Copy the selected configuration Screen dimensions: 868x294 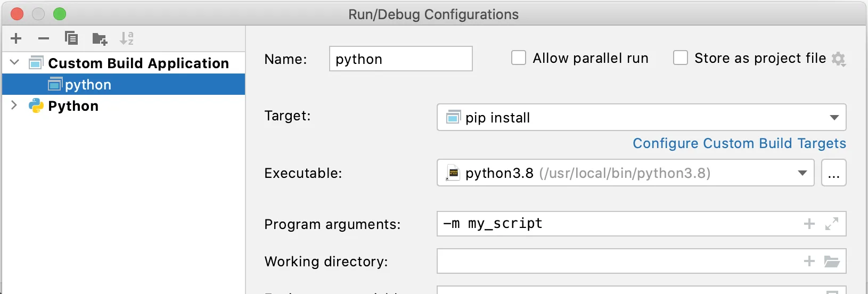[x=71, y=38]
